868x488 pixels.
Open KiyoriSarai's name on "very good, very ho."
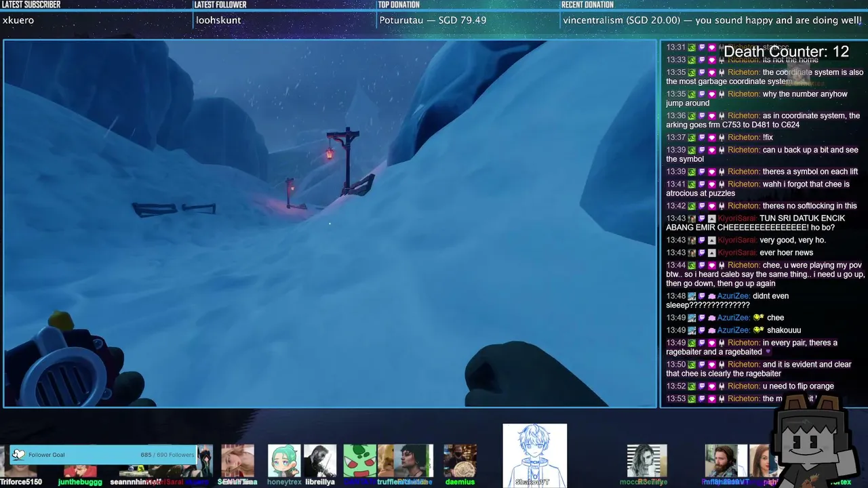coord(736,240)
